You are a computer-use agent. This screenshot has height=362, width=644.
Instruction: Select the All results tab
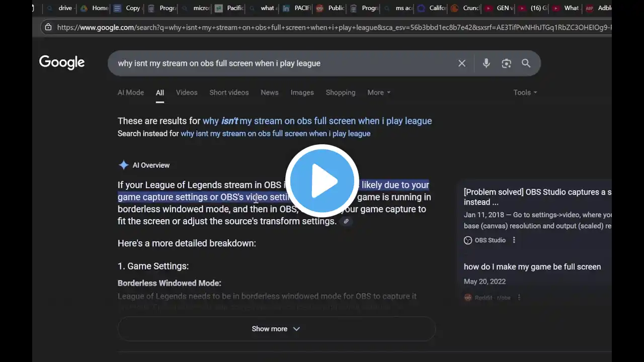[159, 93]
